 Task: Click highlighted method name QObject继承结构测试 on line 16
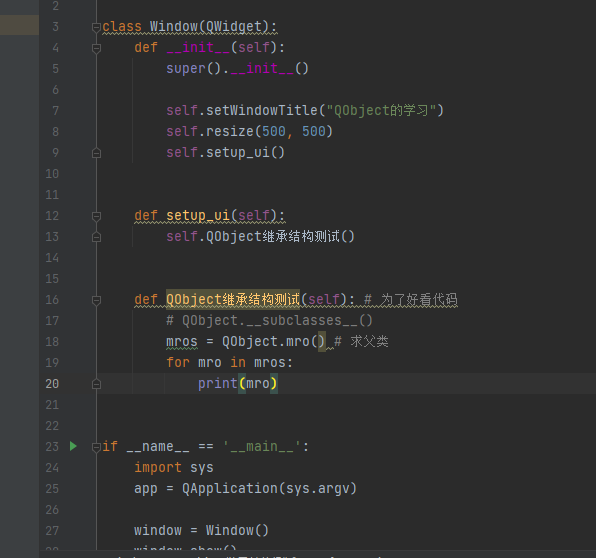[x=233, y=300]
